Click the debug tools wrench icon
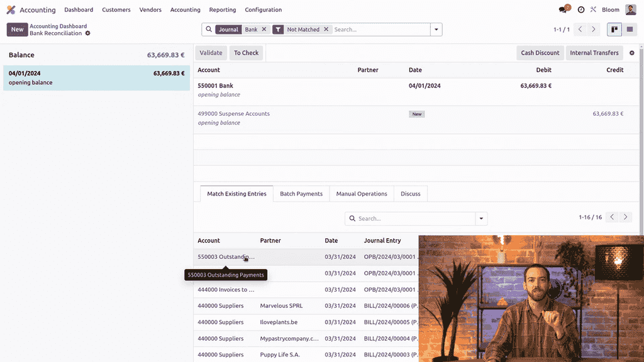 tap(593, 10)
